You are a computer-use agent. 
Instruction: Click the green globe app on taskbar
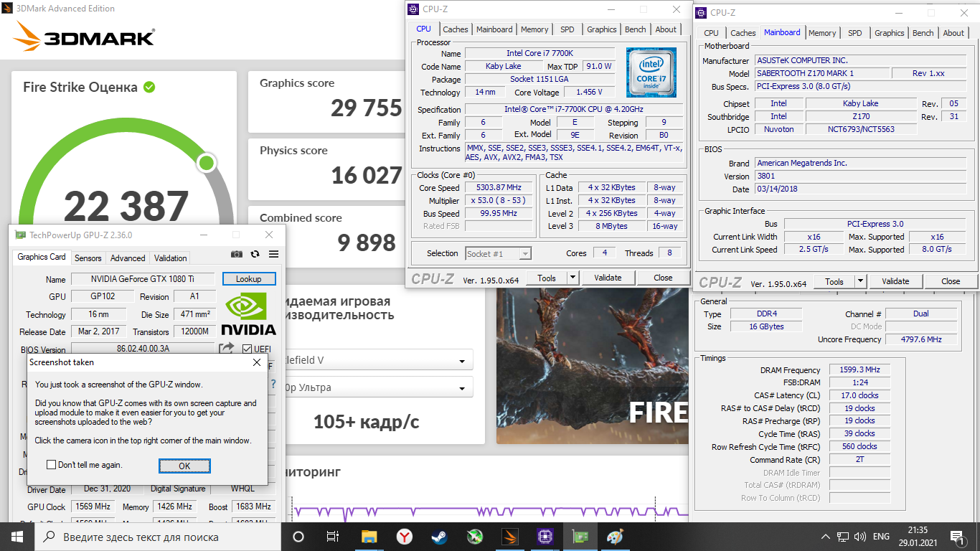click(474, 537)
